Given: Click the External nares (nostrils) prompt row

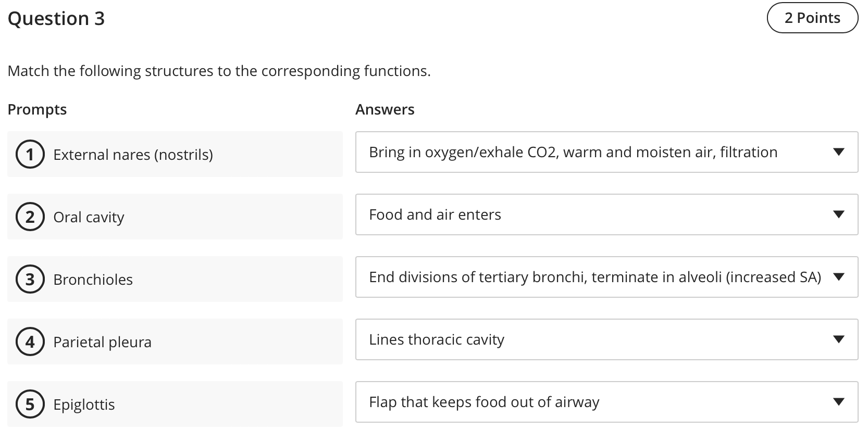Looking at the screenshot, I should pos(175,154).
